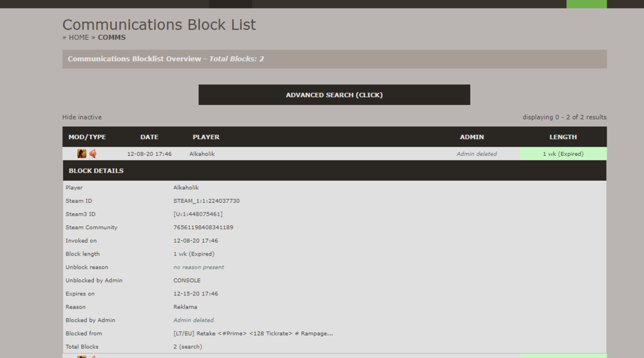
Task: Click the Counter-Strike game icon in Alkaholik row
Action: pyautogui.click(x=82, y=154)
